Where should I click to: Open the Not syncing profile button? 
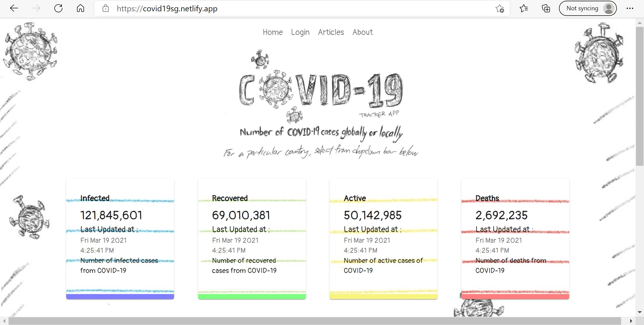tap(588, 8)
